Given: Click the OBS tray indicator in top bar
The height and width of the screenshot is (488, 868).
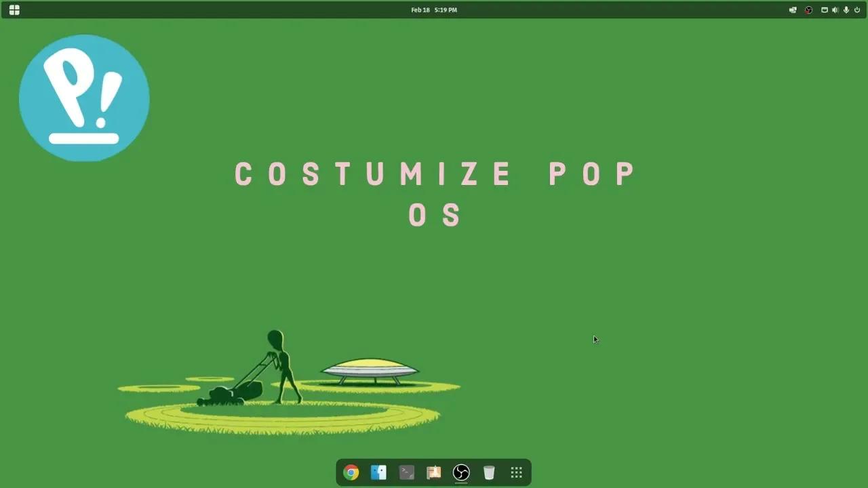Looking at the screenshot, I should point(808,10).
